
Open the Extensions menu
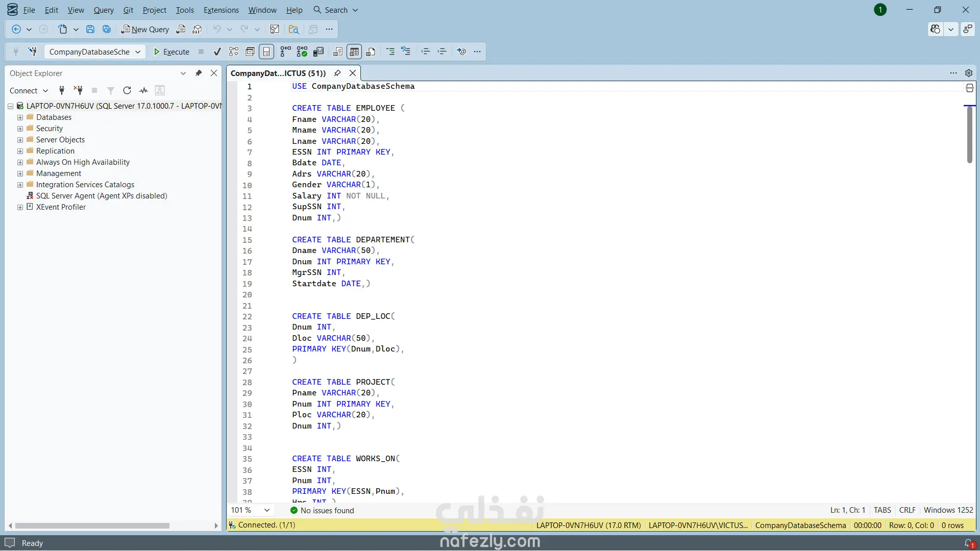click(x=221, y=10)
